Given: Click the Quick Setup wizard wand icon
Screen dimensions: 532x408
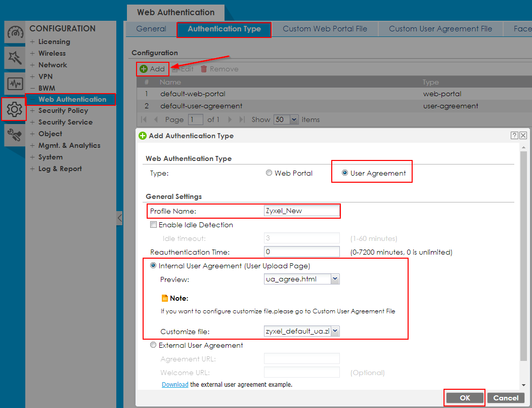Looking at the screenshot, I should click(x=15, y=58).
